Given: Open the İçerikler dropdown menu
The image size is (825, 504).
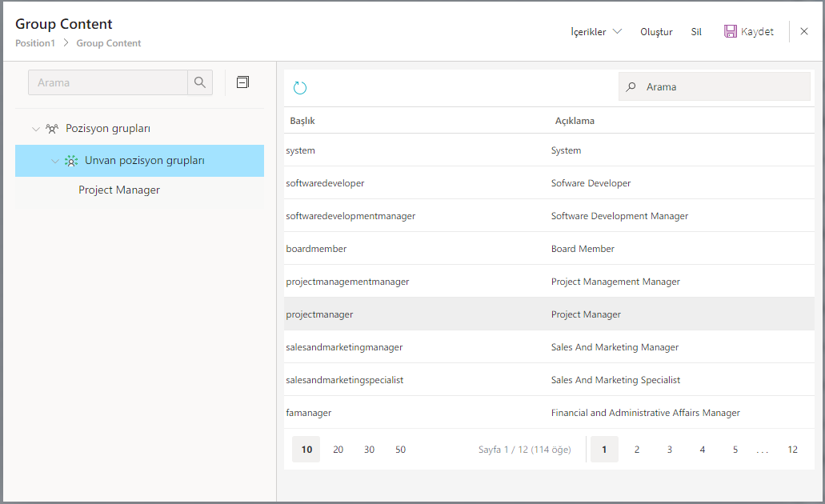Looking at the screenshot, I should (x=595, y=32).
